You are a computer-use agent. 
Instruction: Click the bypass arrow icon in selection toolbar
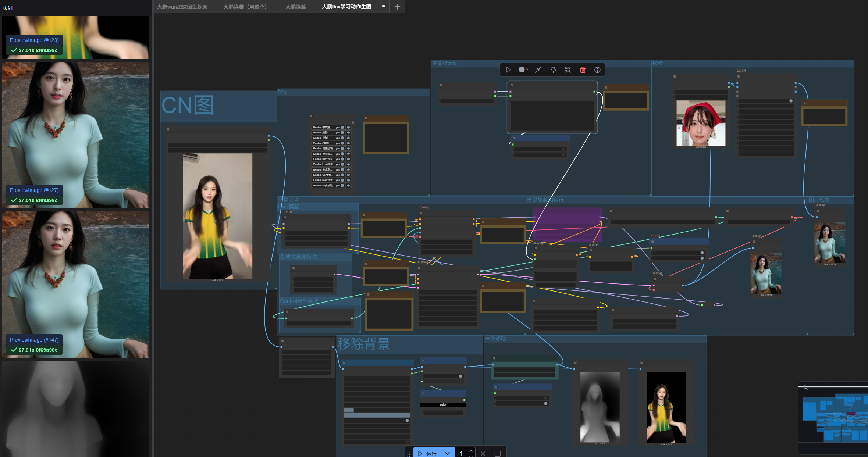point(538,70)
